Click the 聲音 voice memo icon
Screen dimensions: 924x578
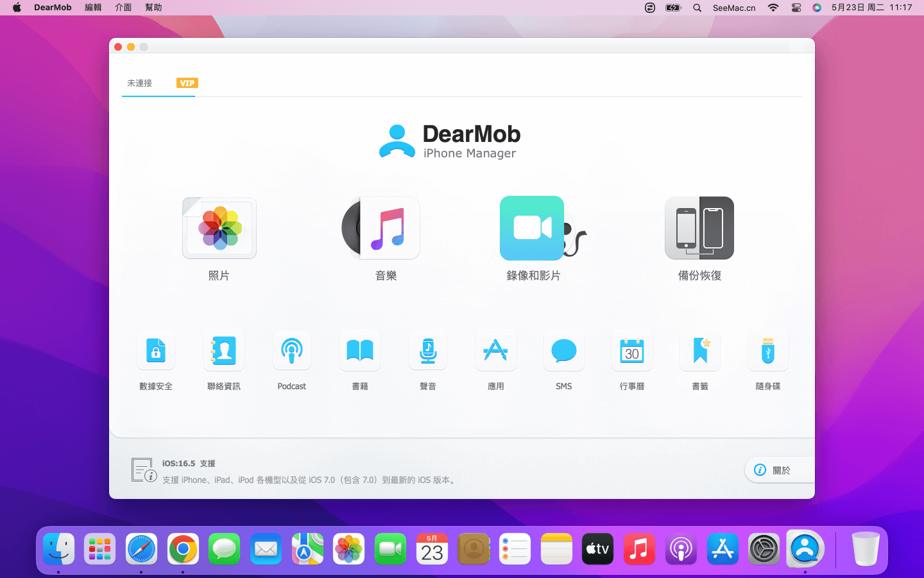428,351
